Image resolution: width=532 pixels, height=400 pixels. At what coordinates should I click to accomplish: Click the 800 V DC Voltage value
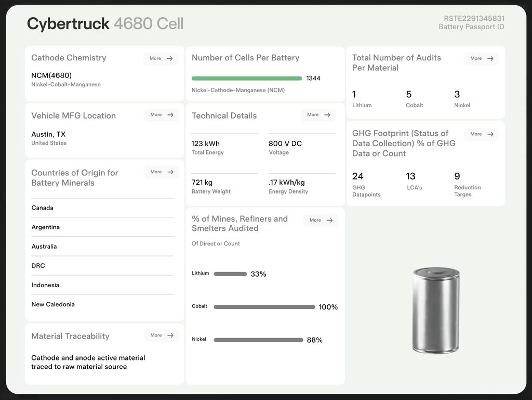285,144
